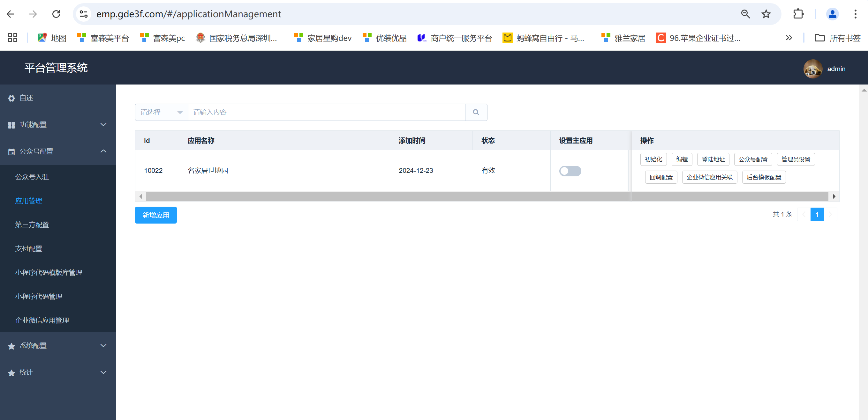Click the previous page pagination arrow
868x420 pixels.
(804, 214)
